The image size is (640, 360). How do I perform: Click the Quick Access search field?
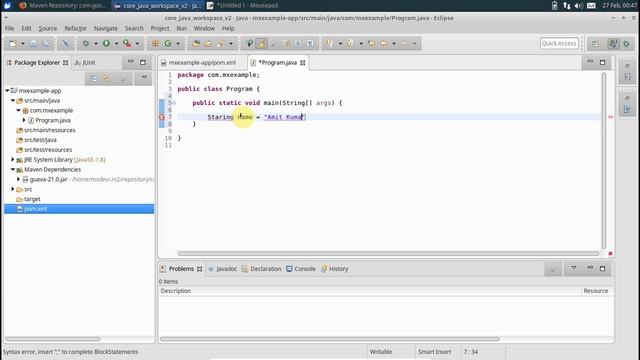pos(559,43)
